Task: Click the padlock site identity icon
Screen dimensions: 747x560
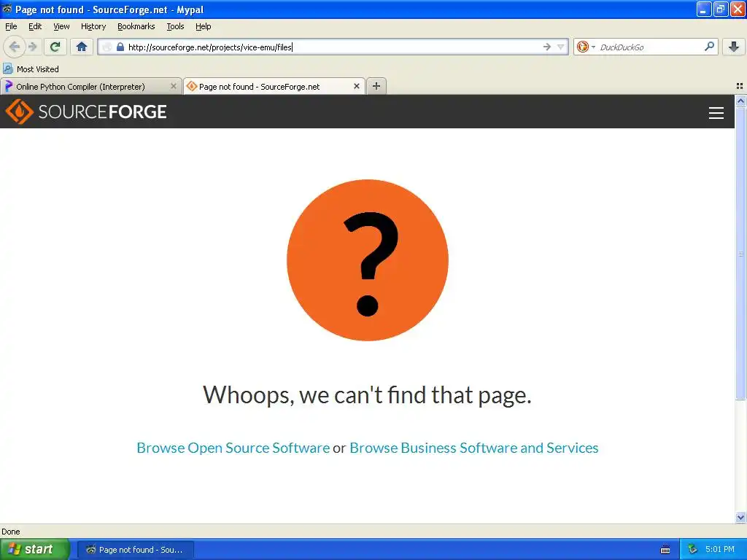Action: pyautogui.click(x=120, y=47)
